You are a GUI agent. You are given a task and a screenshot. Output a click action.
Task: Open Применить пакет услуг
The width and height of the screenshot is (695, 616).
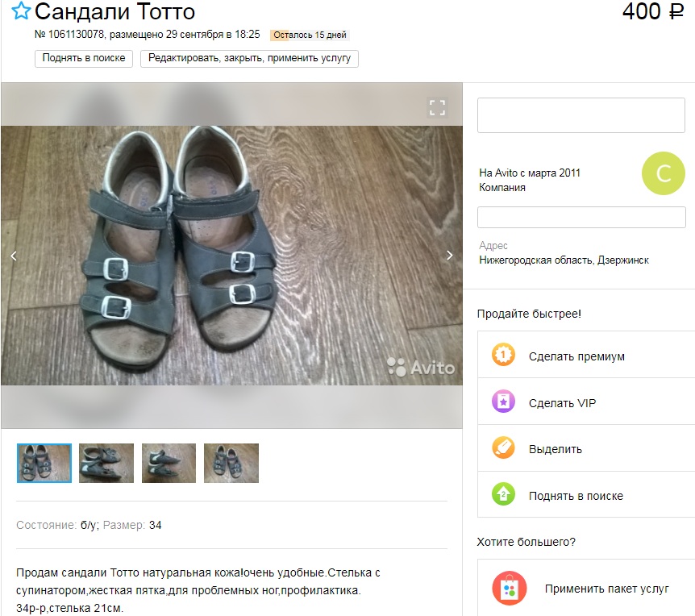click(x=586, y=589)
